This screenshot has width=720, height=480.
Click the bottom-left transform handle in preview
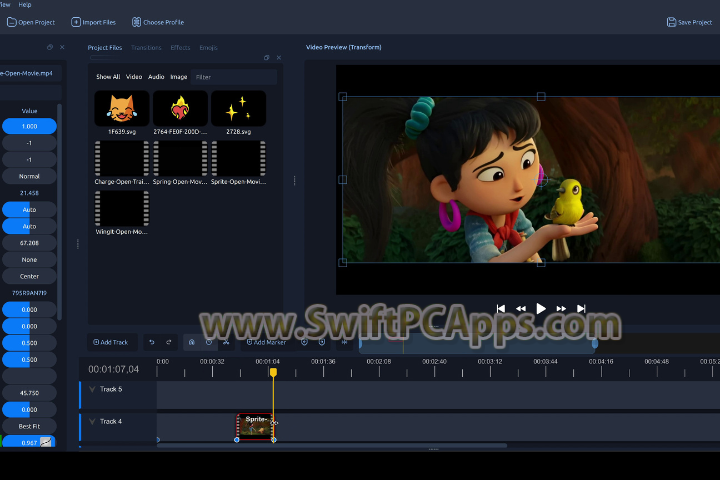(343, 262)
